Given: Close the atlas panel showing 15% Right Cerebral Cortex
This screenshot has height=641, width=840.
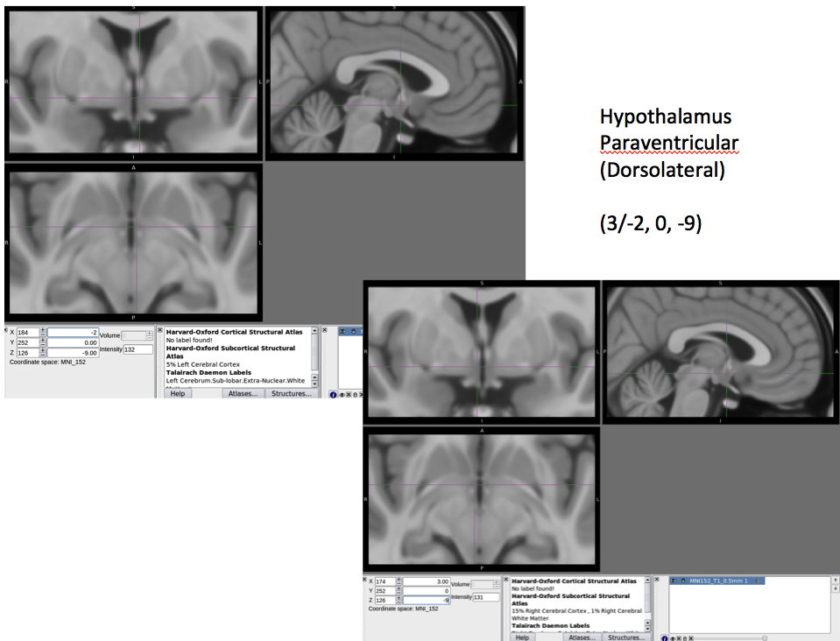Looking at the screenshot, I should point(507,580).
